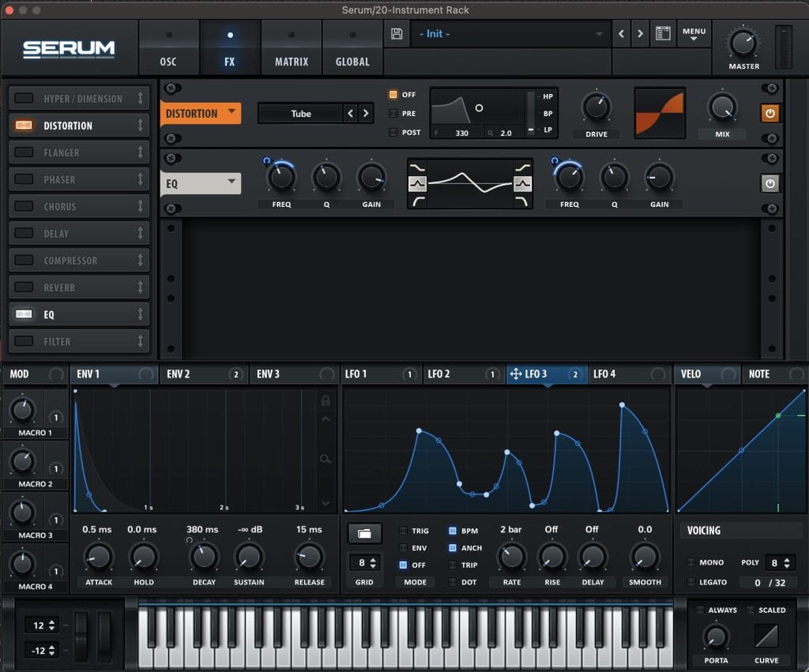Open the MENU dropdown
809x672 pixels.
(x=694, y=35)
